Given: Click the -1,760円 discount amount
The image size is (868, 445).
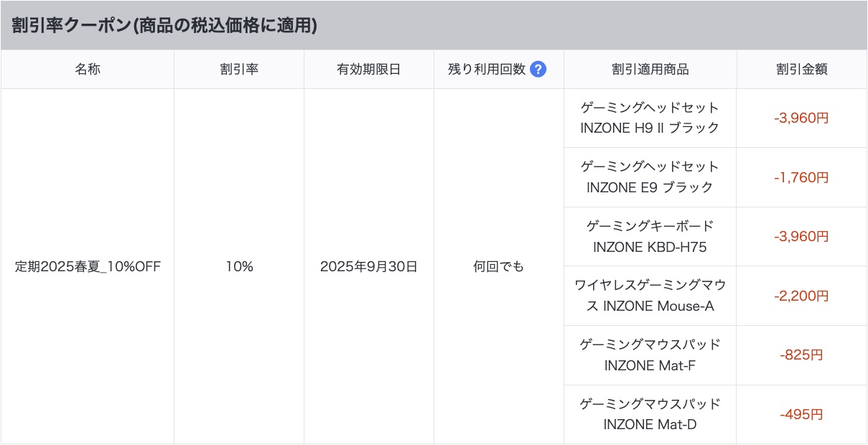Looking at the screenshot, I should [x=802, y=177].
